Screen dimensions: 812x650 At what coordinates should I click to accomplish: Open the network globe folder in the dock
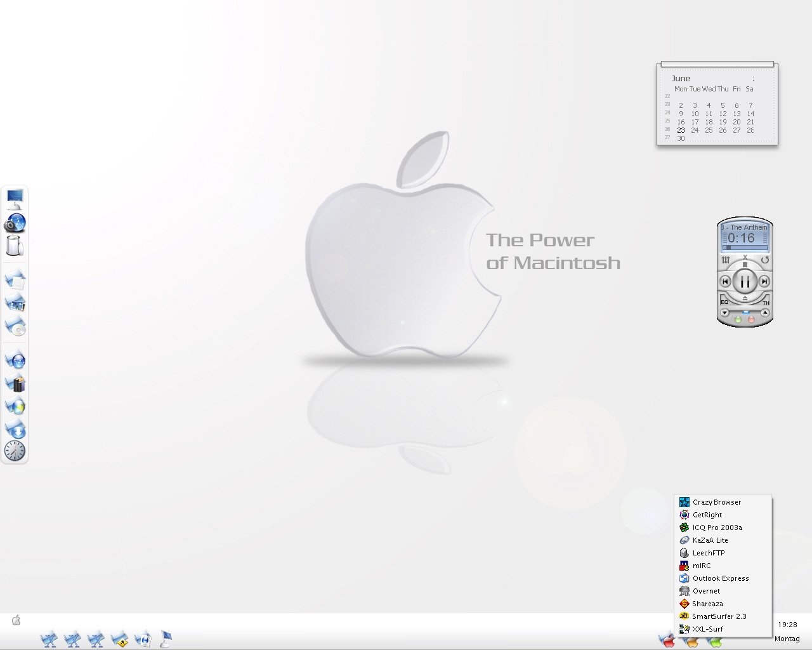(x=15, y=360)
